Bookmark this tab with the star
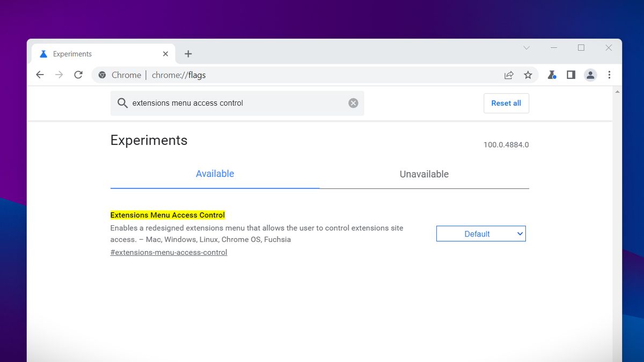 (528, 75)
